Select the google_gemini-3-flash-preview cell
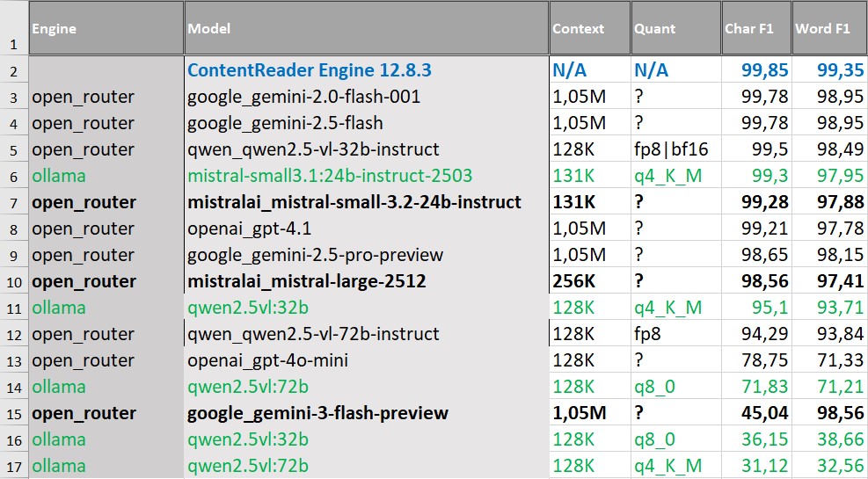The height and width of the screenshot is (479, 868). pyautogui.click(x=367, y=412)
